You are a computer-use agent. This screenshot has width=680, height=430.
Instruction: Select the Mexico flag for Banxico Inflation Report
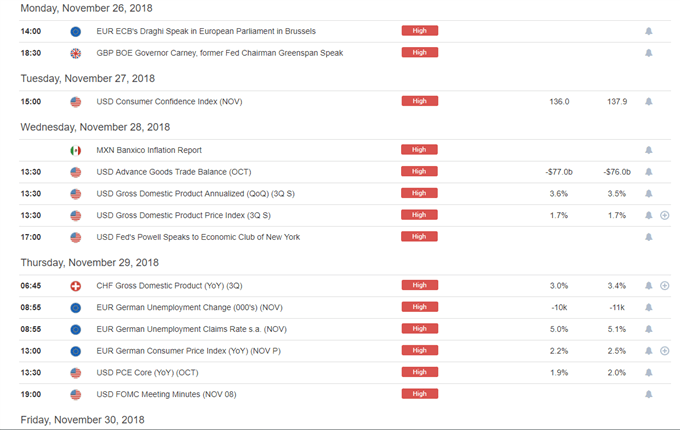click(76, 150)
